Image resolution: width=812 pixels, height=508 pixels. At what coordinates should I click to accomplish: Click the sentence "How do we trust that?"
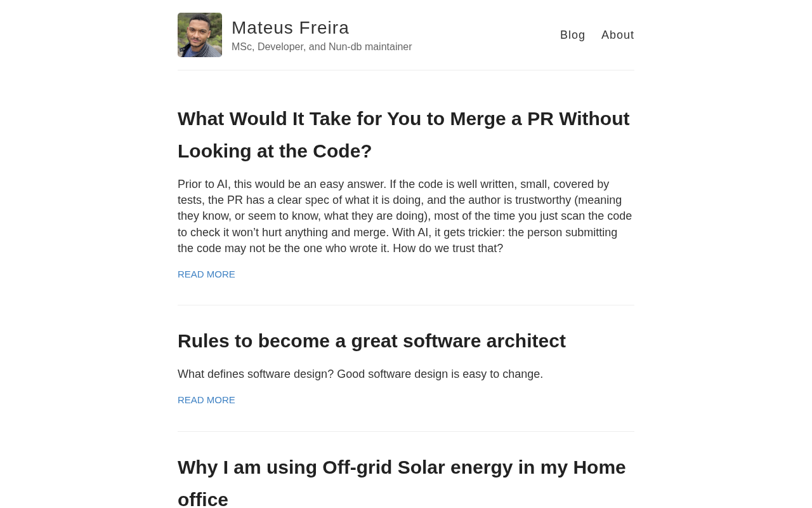point(447,248)
